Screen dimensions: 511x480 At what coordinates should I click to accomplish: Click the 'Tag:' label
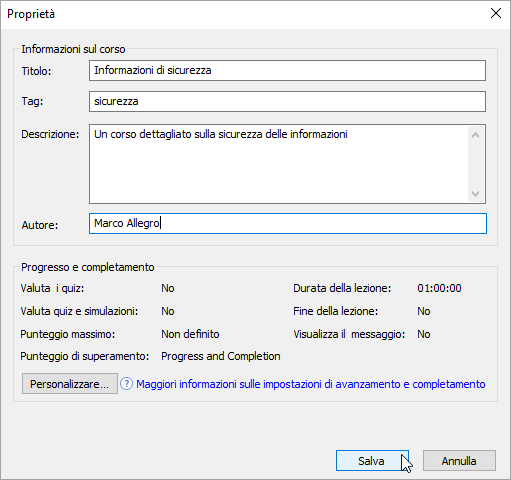pos(32,101)
